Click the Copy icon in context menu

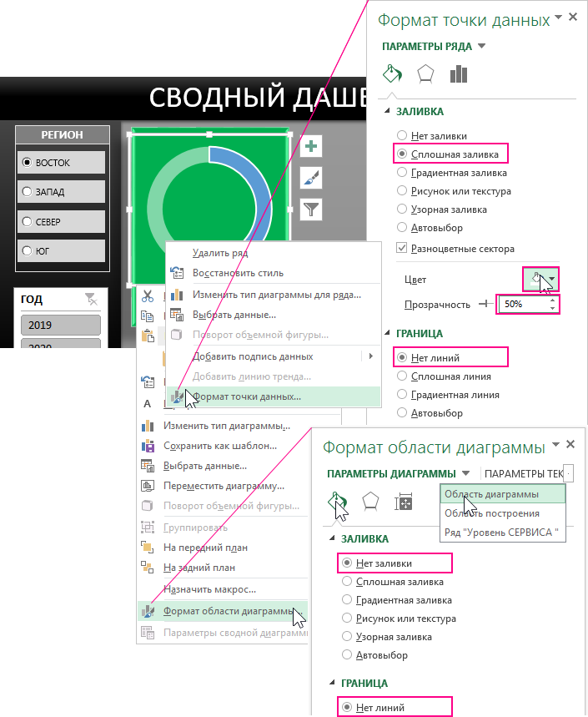147,316
